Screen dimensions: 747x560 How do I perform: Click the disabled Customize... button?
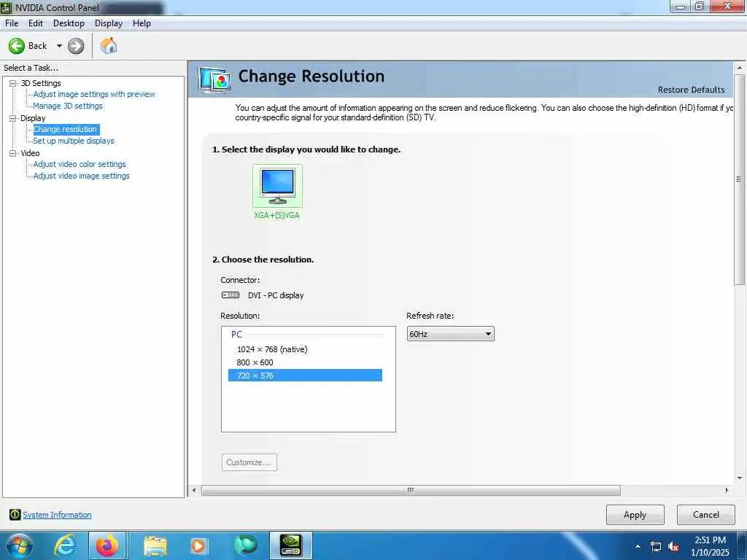tap(249, 462)
